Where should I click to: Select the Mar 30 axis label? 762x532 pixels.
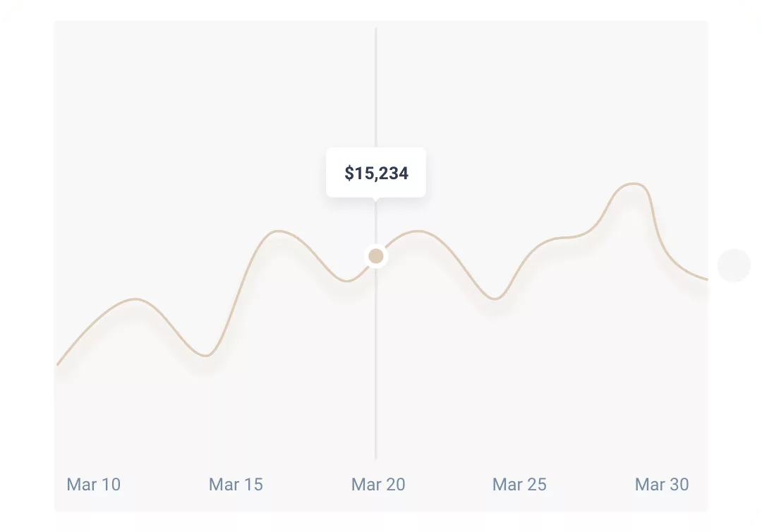pyautogui.click(x=662, y=485)
